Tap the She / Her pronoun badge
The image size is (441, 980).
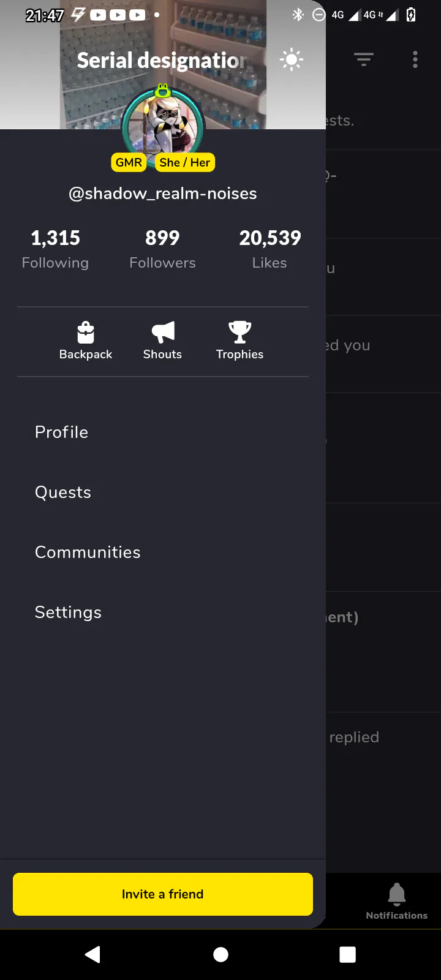185,162
